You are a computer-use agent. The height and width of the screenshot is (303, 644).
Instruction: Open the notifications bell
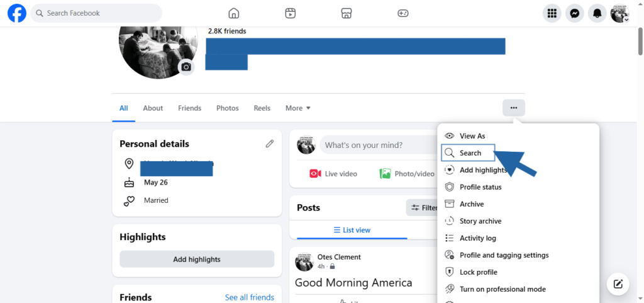pos(597,13)
